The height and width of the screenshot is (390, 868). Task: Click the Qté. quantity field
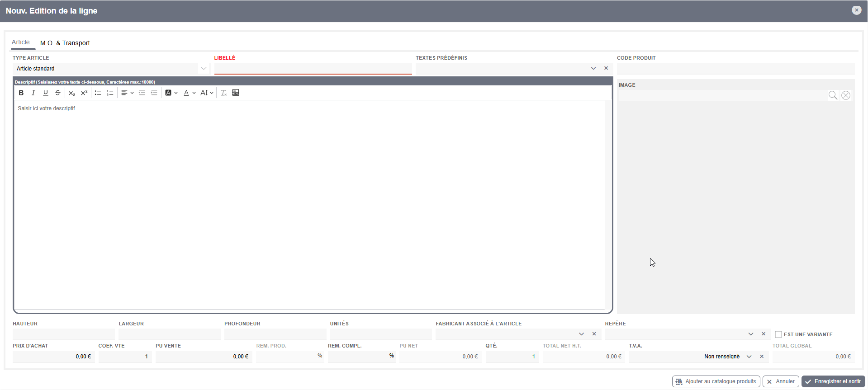512,357
